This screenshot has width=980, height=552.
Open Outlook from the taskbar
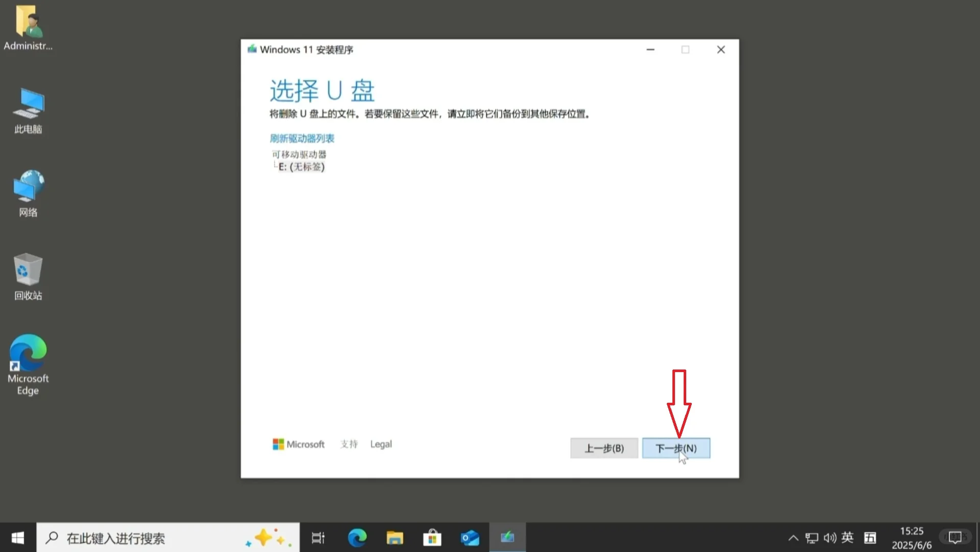(470, 537)
